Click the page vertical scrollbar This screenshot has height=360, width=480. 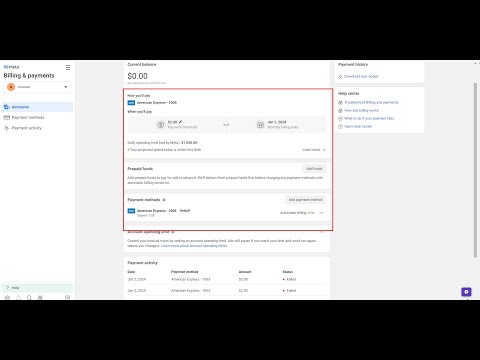point(475,170)
